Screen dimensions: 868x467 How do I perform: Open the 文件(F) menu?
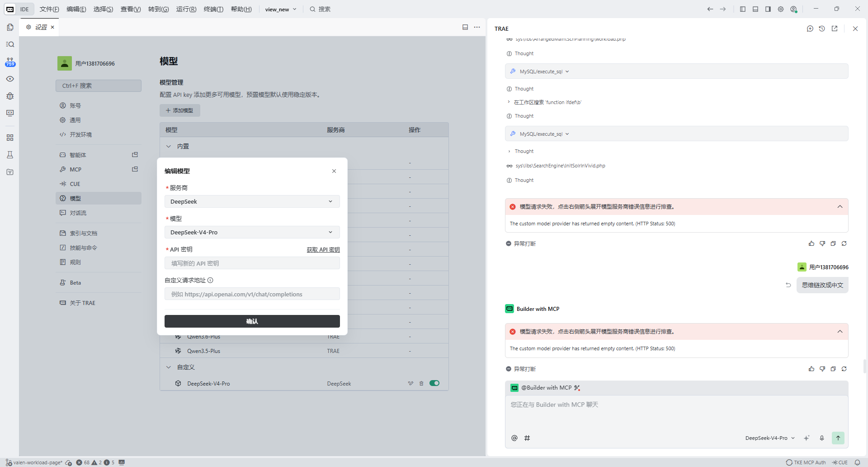coord(49,9)
